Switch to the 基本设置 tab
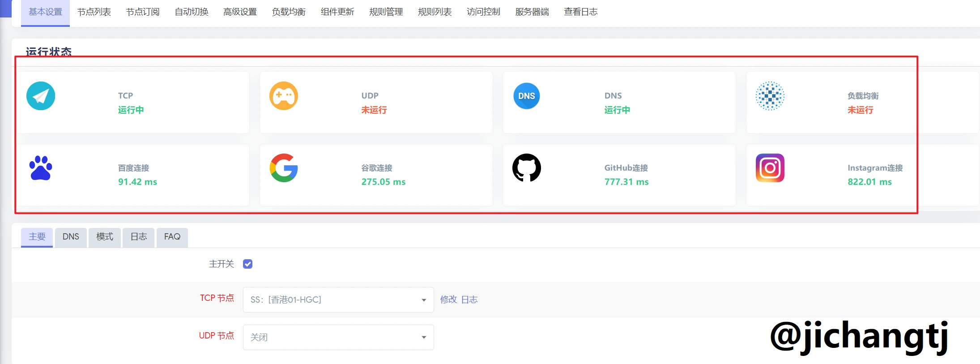This screenshot has height=364, width=980. pyautogui.click(x=45, y=12)
